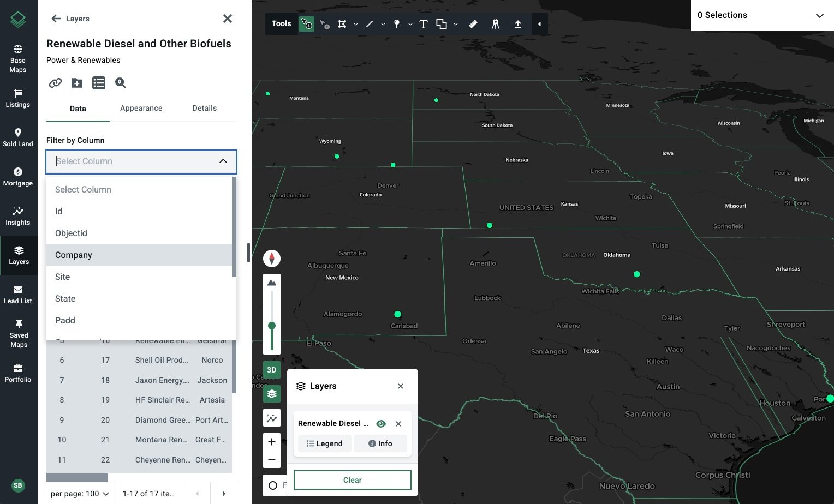The image size is (834, 504).
Task: Select the radio button beside Clear
Action: coord(273,485)
